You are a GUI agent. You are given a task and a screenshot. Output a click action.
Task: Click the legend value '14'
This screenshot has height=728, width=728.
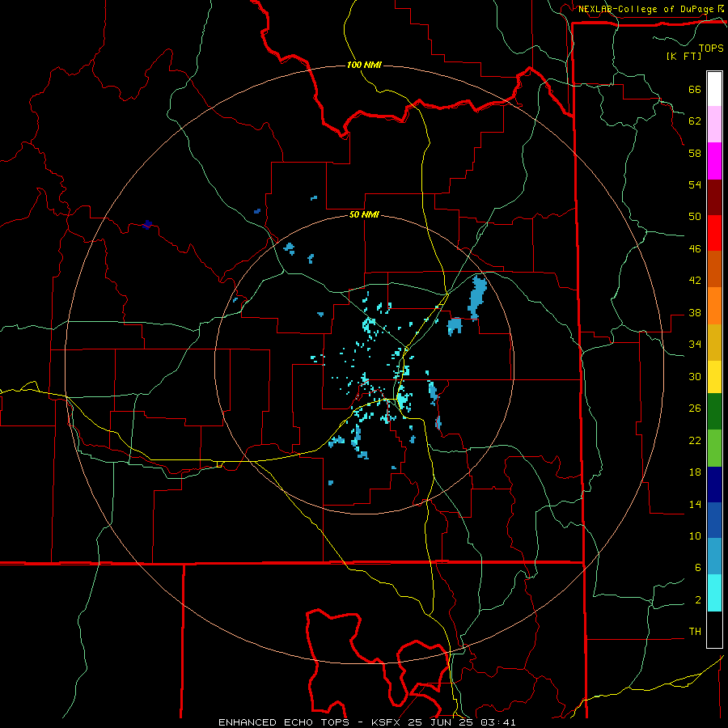coord(695,504)
